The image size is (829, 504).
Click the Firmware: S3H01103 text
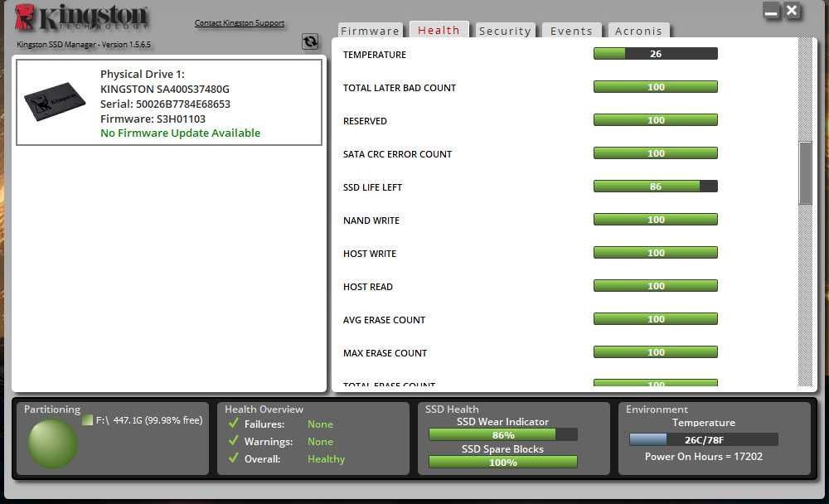click(153, 119)
